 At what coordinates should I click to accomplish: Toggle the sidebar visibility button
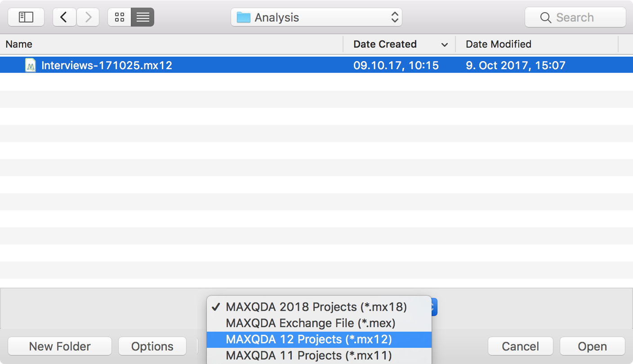tap(26, 18)
